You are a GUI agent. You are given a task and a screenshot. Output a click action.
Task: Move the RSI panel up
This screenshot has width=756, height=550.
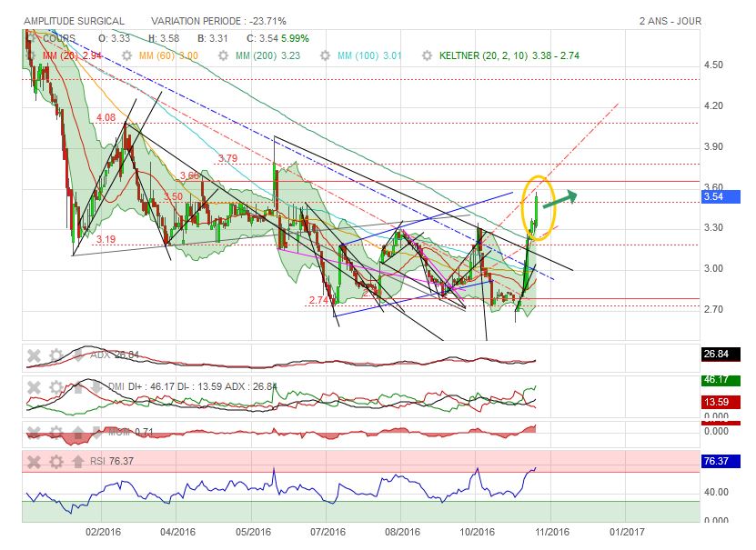click(x=77, y=462)
